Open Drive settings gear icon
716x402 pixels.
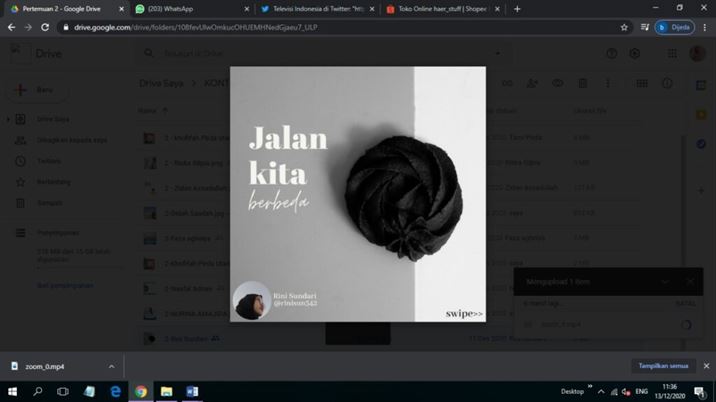[x=634, y=54]
